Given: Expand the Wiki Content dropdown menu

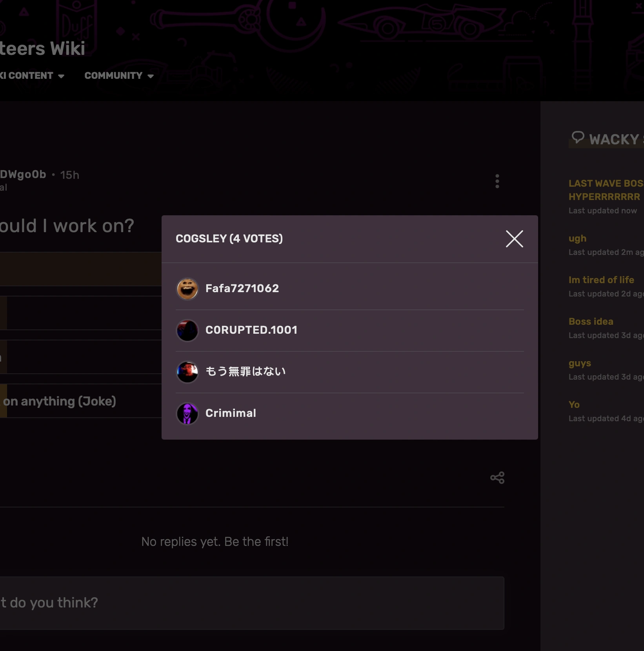Looking at the screenshot, I should [32, 76].
